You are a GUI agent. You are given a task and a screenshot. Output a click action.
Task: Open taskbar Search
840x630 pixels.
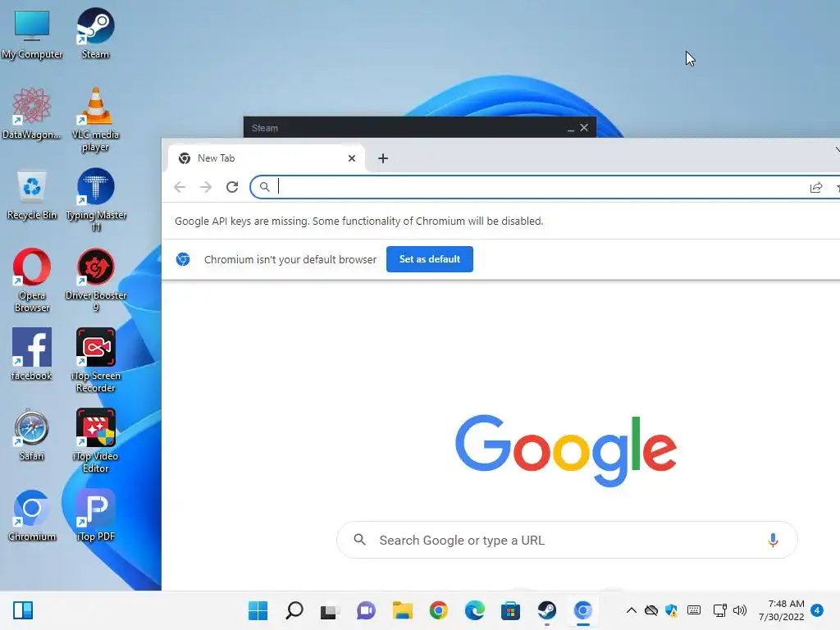pos(294,610)
